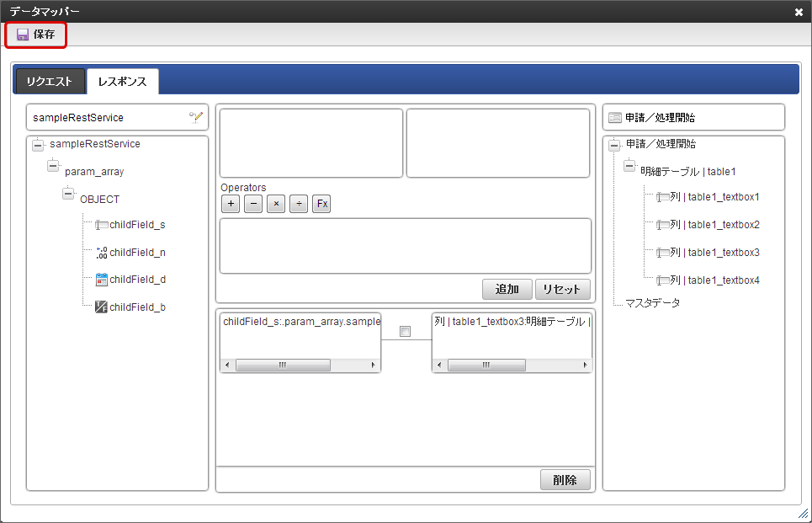
Task: Click the minus operator button
Action: [253, 204]
